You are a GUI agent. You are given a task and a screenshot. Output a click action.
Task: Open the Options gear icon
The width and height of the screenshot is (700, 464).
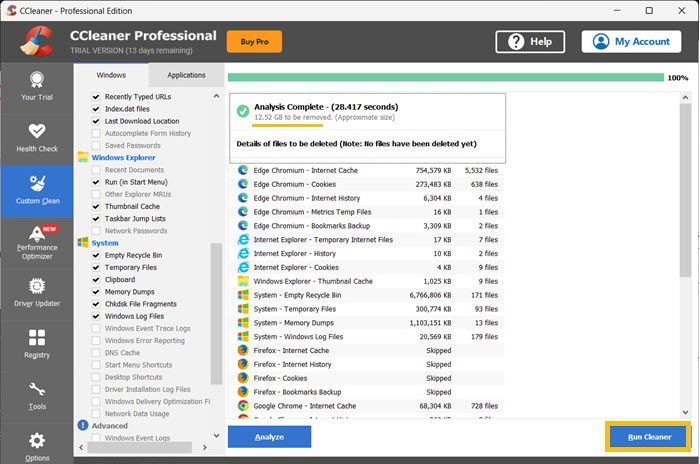[x=37, y=441]
